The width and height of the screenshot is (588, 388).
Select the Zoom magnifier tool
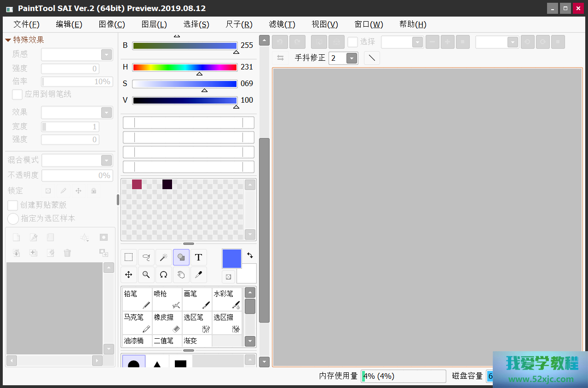tap(146, 275)
